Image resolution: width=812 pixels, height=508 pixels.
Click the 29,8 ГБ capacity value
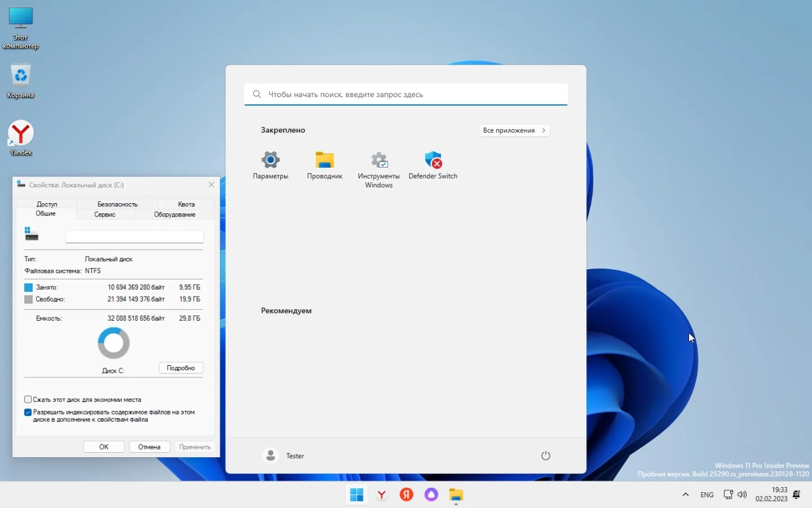click(190, 318)
